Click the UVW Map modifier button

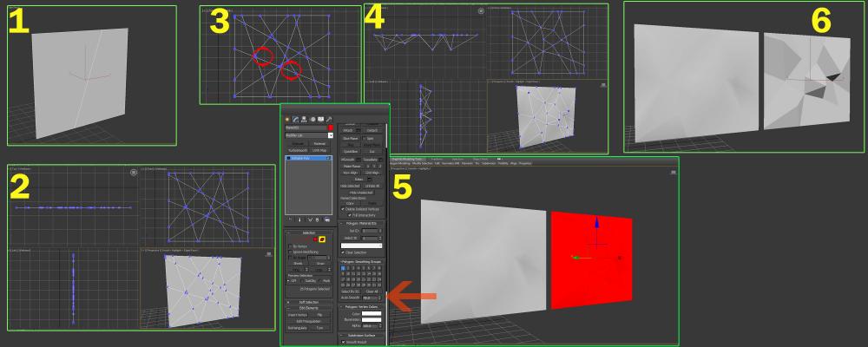pyautogui.click(x=320, y=151)
